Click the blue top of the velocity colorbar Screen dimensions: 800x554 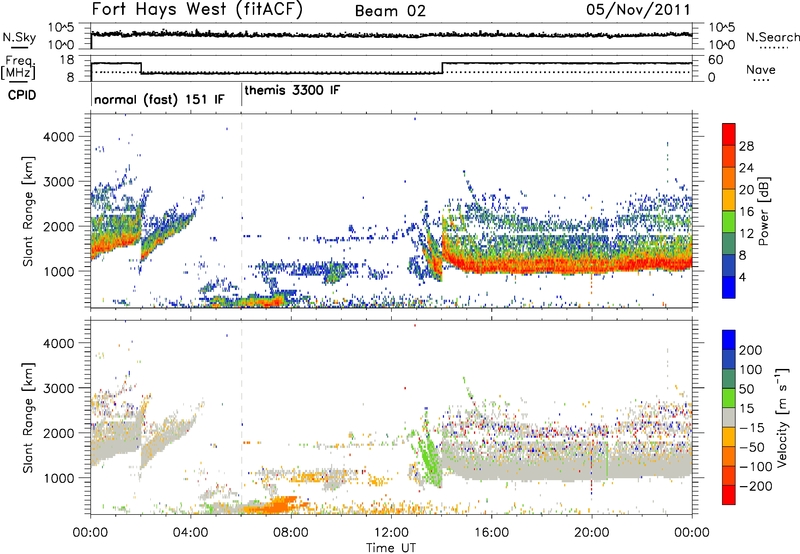729,340
